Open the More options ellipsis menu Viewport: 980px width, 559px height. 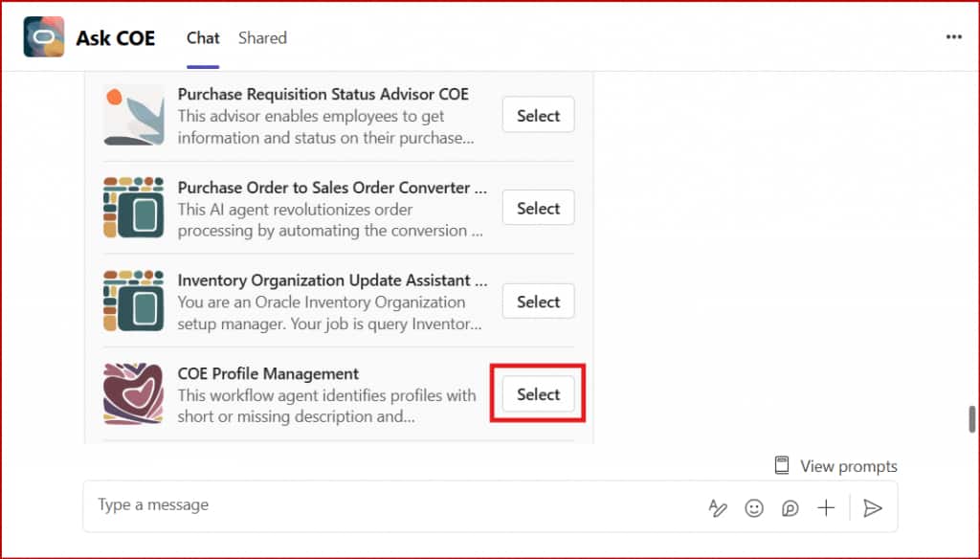tap(953, 37)
